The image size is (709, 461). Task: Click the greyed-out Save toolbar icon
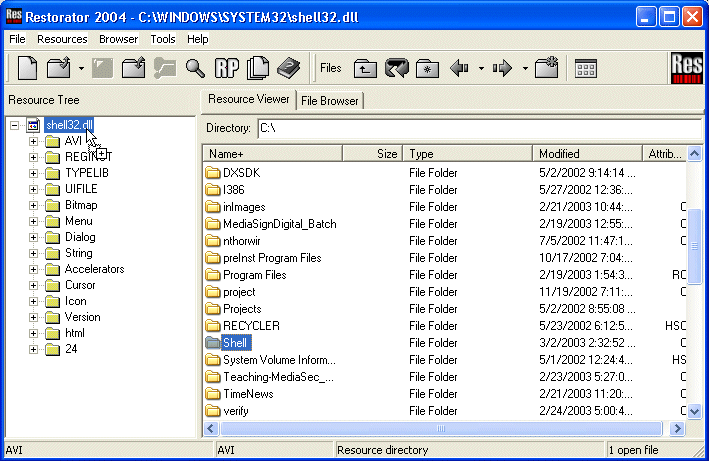coord(103,68)
